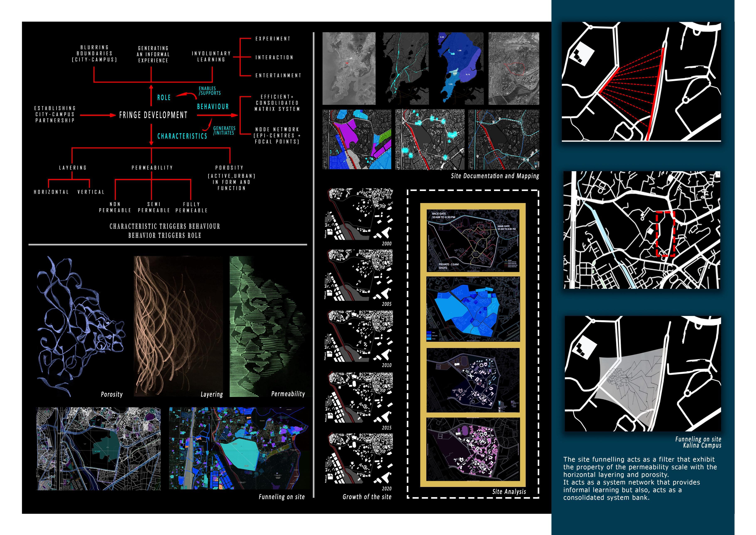Click the GENERATES /INITIATES annotation
756x535 pixels.
pyautogui.click(x=224, y=130)
